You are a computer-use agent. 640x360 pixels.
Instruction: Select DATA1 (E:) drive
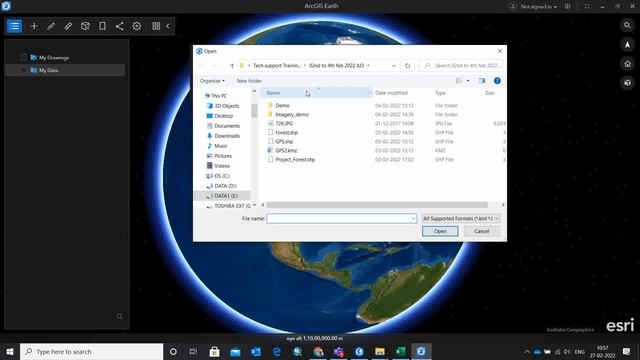tap(222, 196)
